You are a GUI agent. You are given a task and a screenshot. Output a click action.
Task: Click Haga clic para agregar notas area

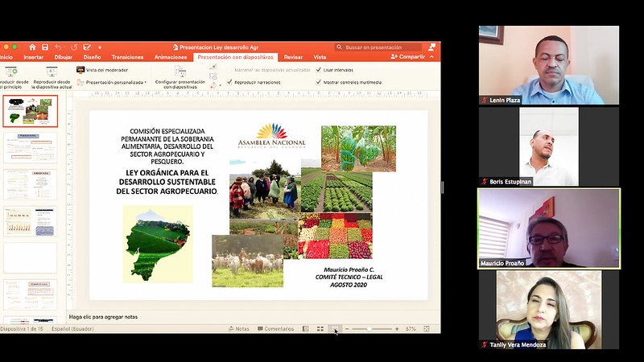coord(104,317)
